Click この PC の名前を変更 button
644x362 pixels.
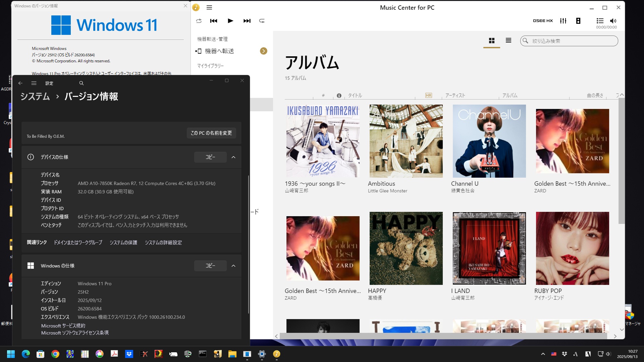point(211,133)
